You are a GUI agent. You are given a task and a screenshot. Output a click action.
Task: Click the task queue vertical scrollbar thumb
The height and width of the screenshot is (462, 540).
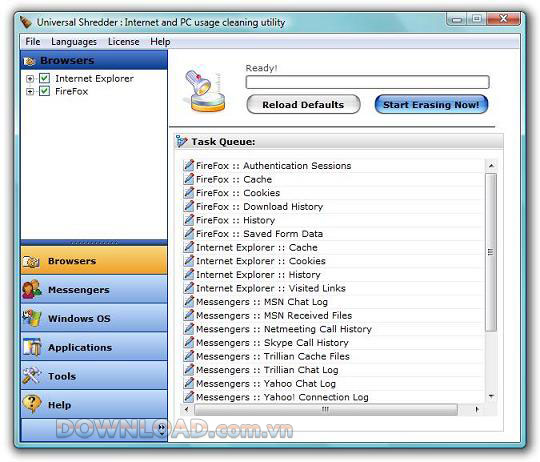[491, 252]
